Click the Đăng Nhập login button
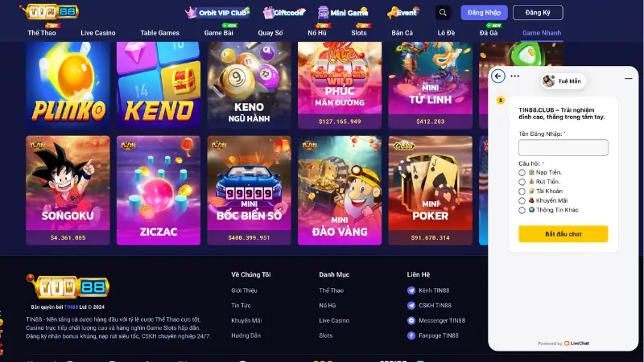Screen dimensions: 644x362 pos(485,13)
